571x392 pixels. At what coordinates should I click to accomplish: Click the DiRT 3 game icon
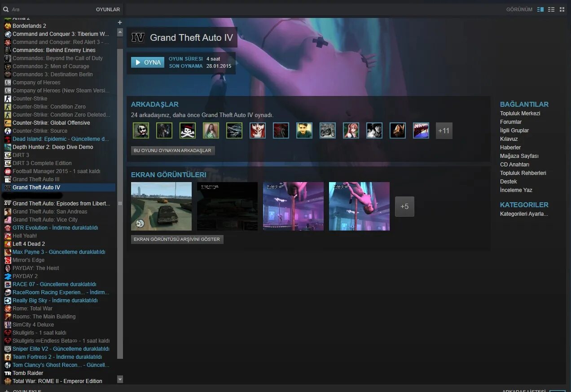[x=8, y=155]
